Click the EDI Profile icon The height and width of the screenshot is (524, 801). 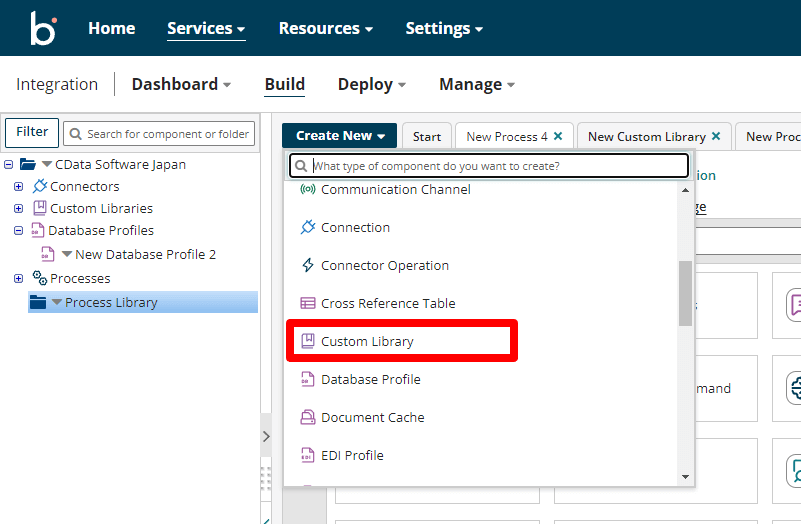(308, 456)
